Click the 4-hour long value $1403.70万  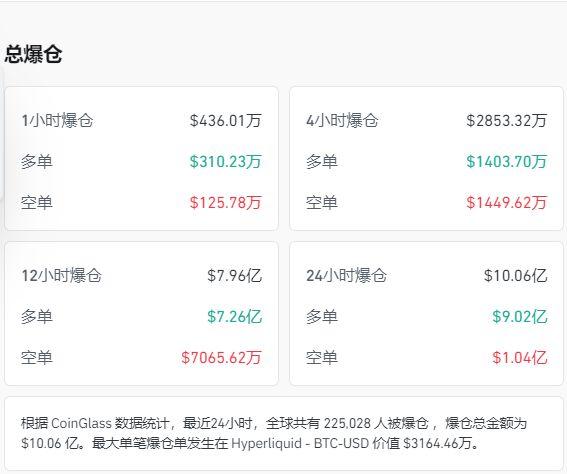(507, 161)
